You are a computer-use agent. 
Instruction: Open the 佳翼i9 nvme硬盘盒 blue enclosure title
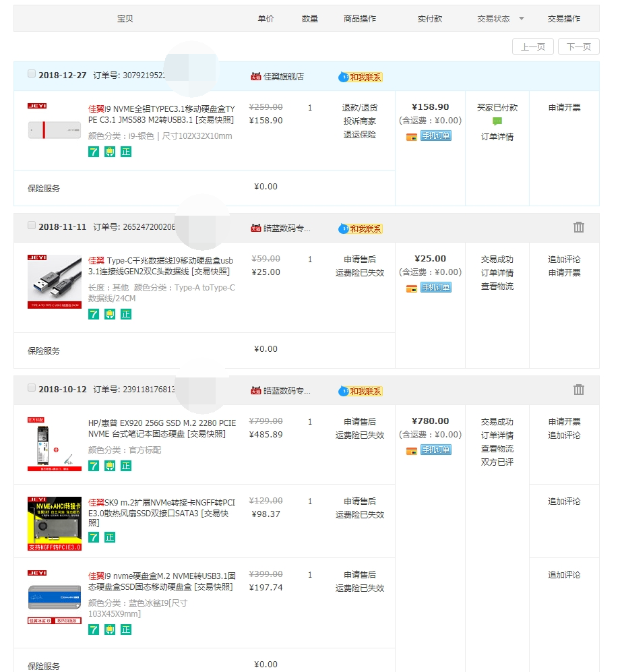point(162,581)
